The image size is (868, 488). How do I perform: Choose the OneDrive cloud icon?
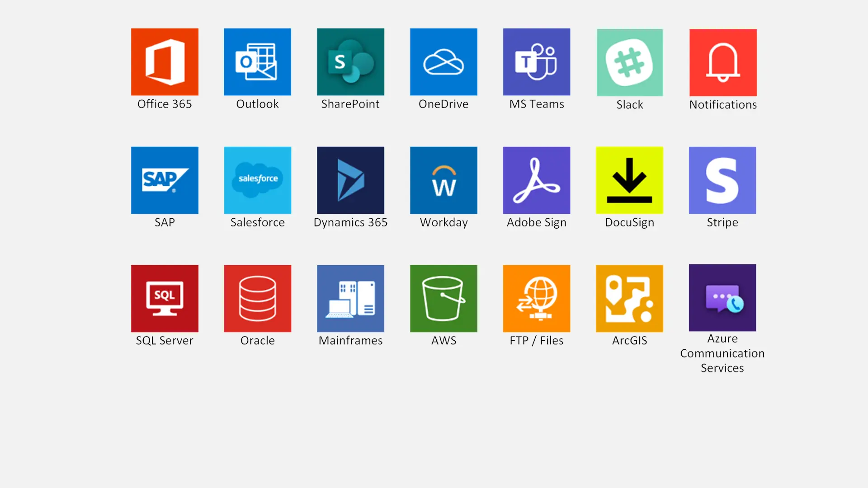pyautogui.click(x=443, y=62)
